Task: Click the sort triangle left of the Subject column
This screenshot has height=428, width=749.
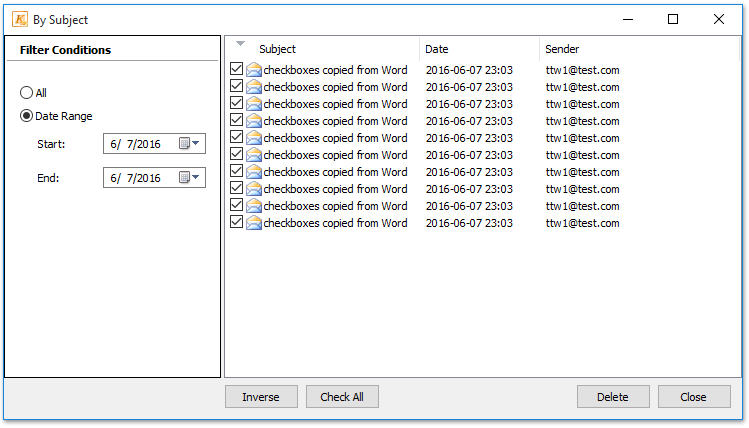Action: pos(240,43)
